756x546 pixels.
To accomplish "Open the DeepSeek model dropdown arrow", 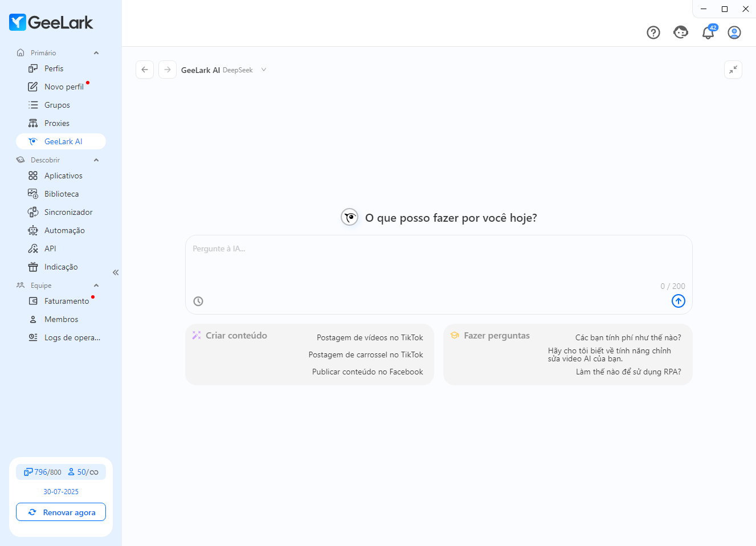I will click(264, 70).
